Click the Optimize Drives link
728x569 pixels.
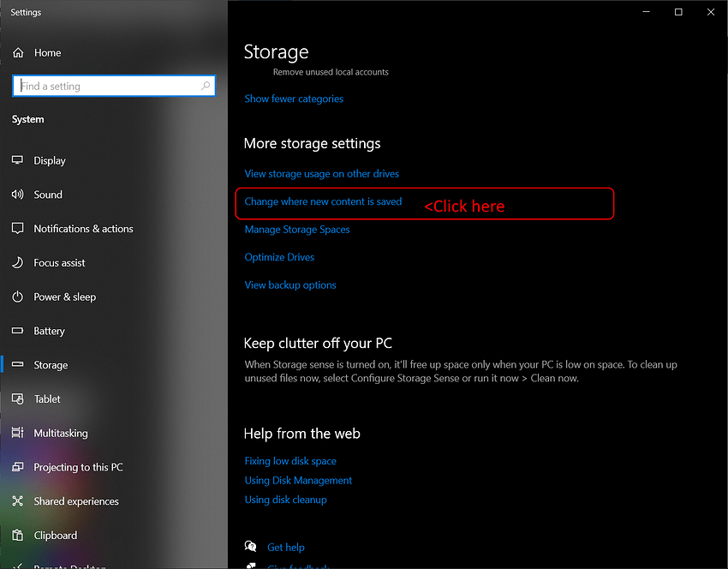(279, 257)
